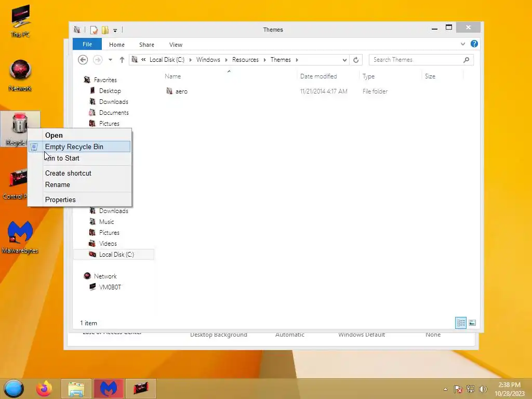
Task: Click the Themes window system icon
Action: (77, 30)
